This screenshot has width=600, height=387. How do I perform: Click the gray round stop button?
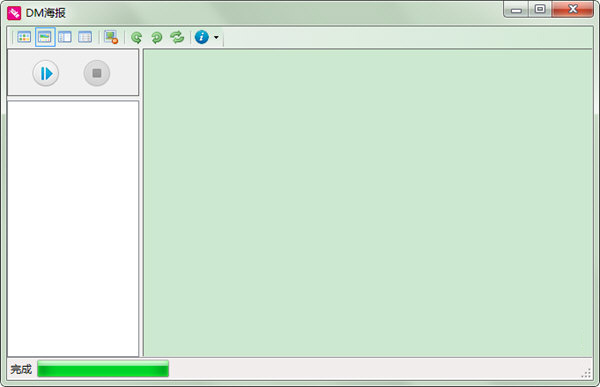pos(97,73)
